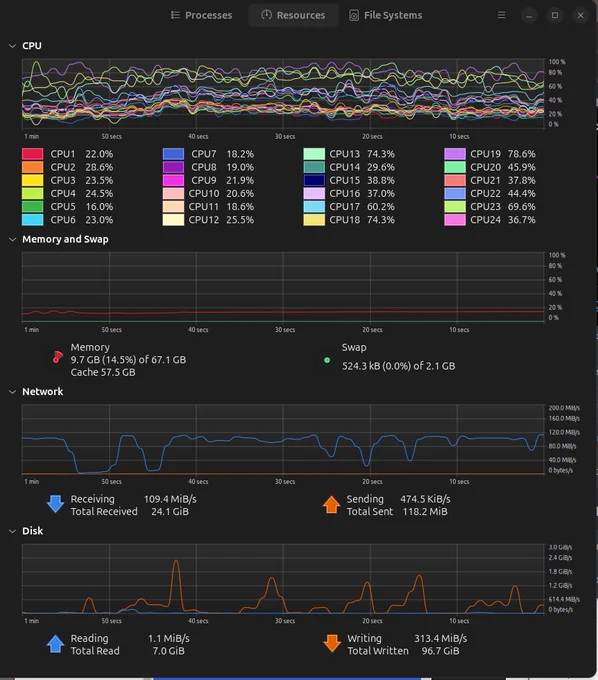Click the Cache 57.5 GB text

tap(103, 372)
